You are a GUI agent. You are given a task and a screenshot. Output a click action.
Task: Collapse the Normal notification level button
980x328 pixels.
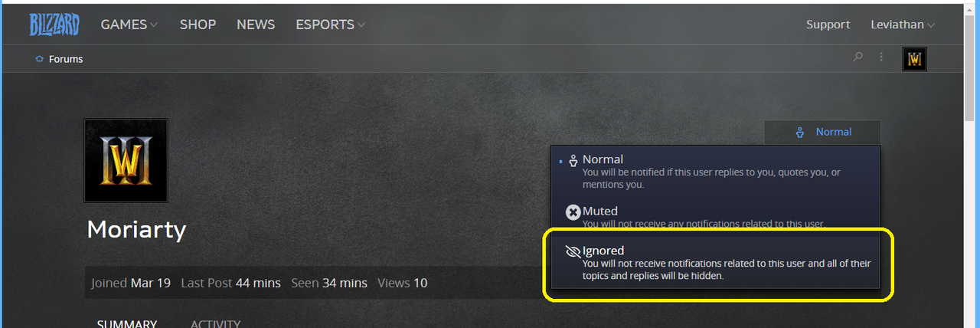point(822,132)
